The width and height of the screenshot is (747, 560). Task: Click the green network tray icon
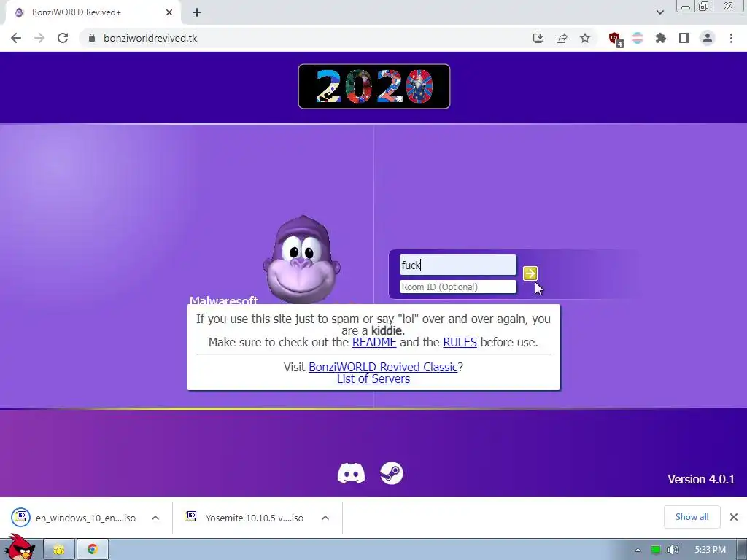click(656, 550)
